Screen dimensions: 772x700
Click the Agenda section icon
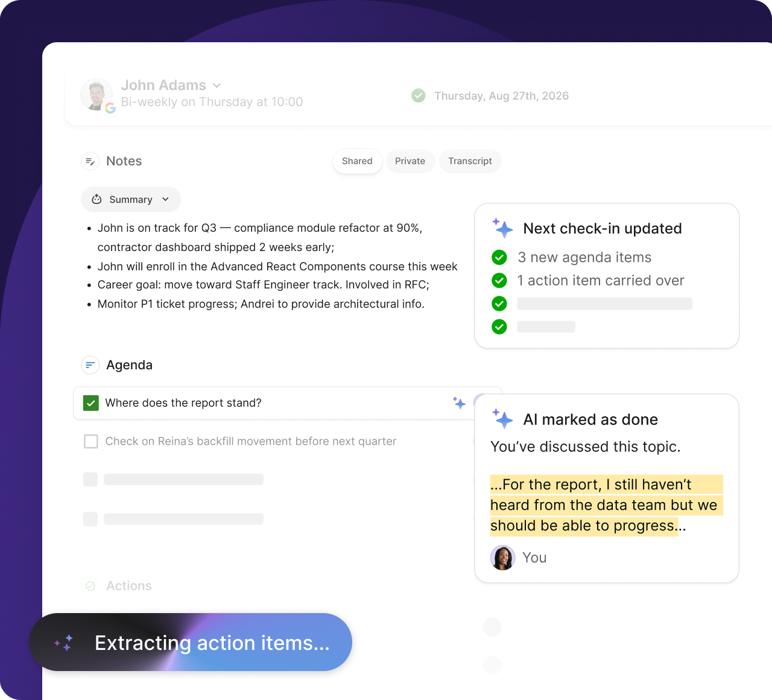click(90, 365)
